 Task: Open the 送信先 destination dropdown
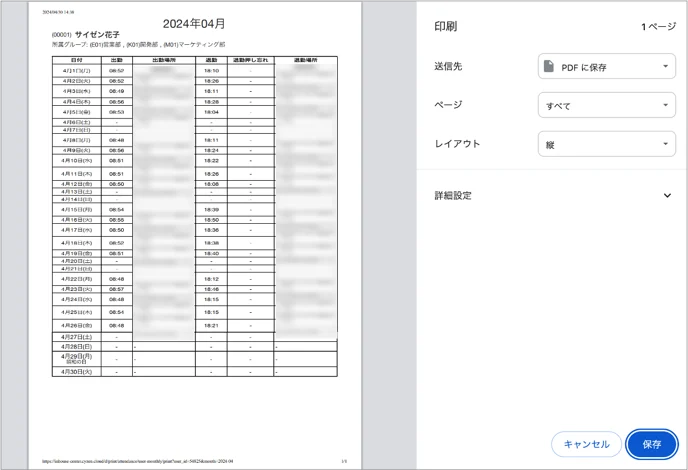(x=607, y=66)
